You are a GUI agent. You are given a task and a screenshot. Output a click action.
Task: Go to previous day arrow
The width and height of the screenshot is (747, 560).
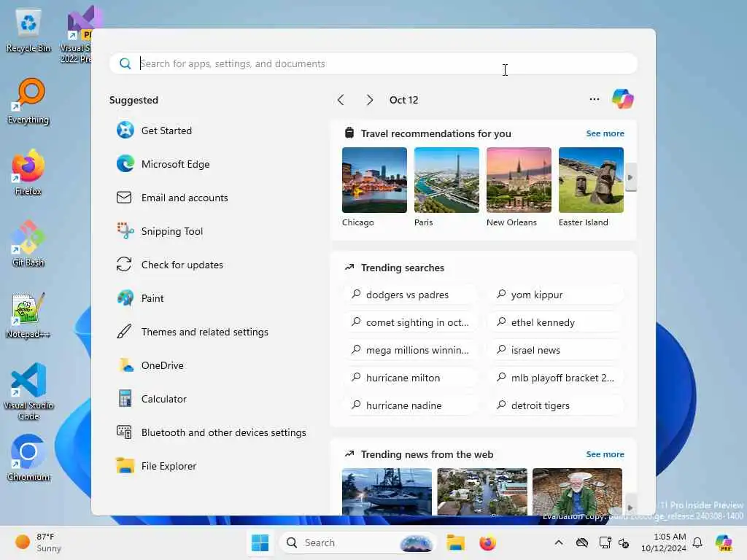pos(341,99)
